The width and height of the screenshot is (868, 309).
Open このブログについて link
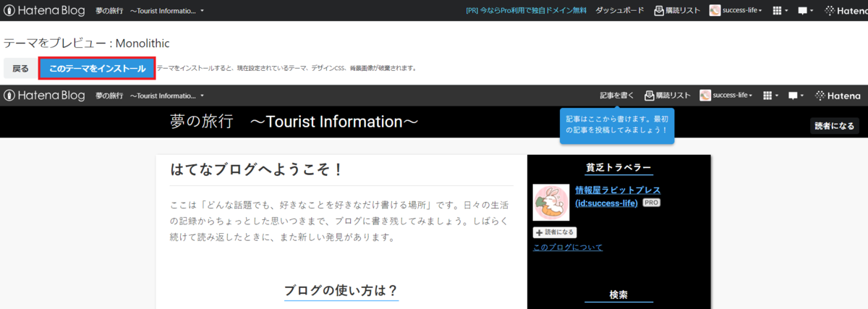point(568,247)
